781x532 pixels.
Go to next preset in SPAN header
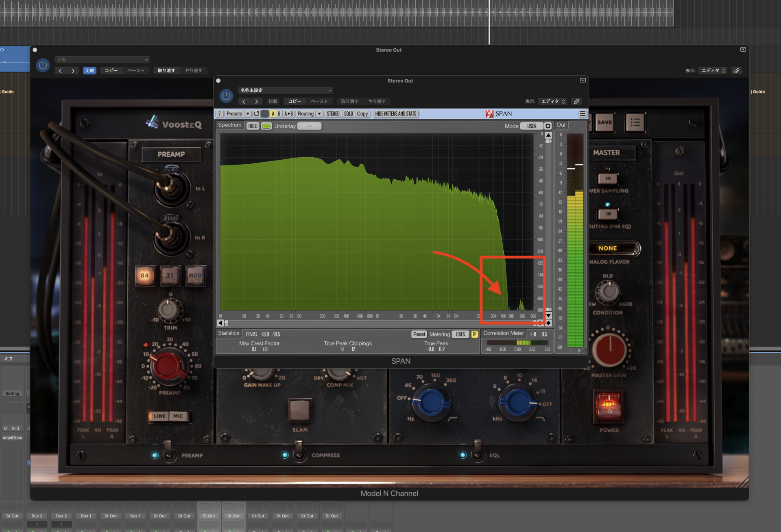(256, 102)
